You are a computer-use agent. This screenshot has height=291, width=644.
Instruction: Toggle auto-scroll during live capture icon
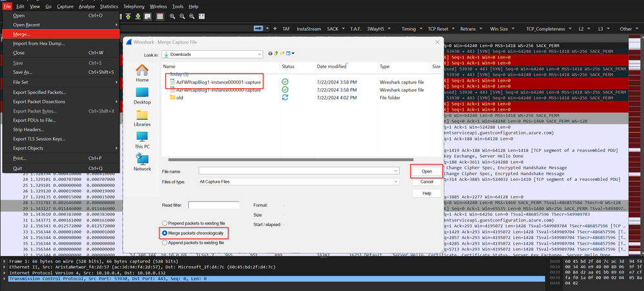(x=148, y=17)
